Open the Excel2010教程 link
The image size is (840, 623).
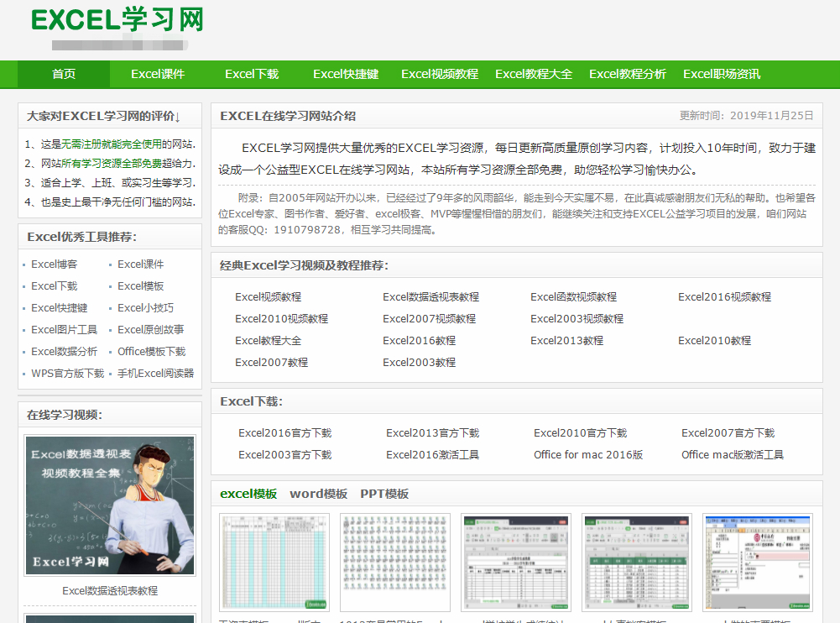[715, 341]
